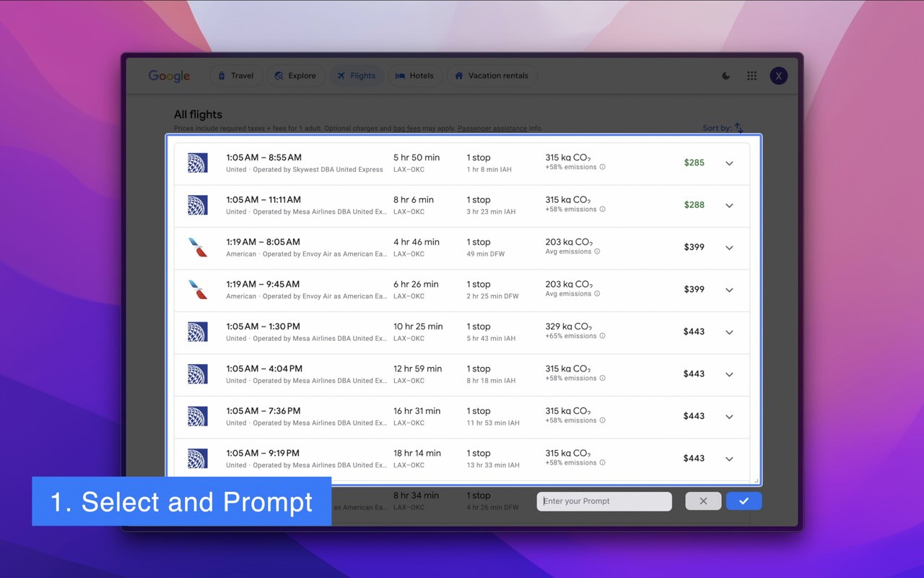Expand the 1:05 AM – 7:36 PM flight row
Screen dimensions: 924x578
pyautogui.click(x=729, y=417)
